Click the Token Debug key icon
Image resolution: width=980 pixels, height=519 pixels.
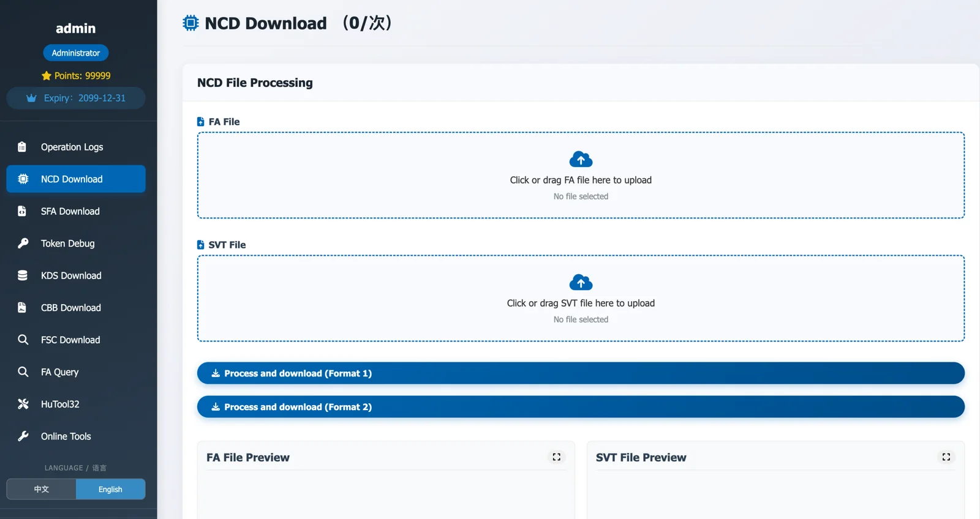(x=23, y=243)
